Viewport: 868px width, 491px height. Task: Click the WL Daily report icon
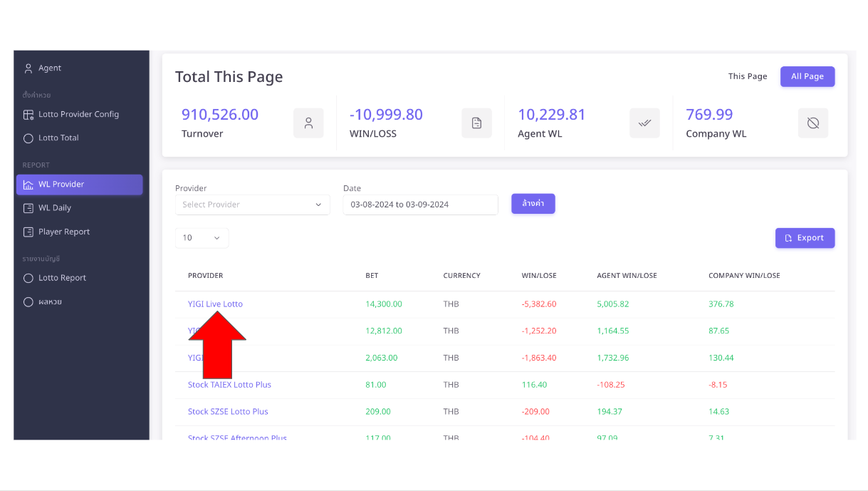pyautogui.click(x=28, y=208)
